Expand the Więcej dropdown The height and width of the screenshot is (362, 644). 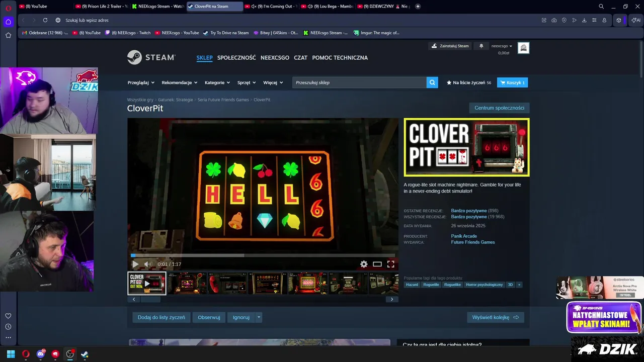pos(273,82)
